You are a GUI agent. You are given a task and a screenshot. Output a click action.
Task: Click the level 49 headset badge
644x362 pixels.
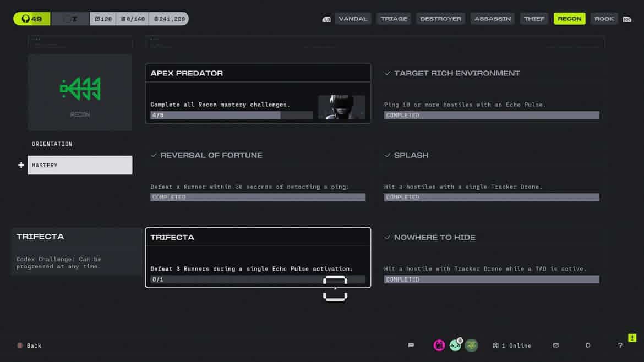pos(32,19)
